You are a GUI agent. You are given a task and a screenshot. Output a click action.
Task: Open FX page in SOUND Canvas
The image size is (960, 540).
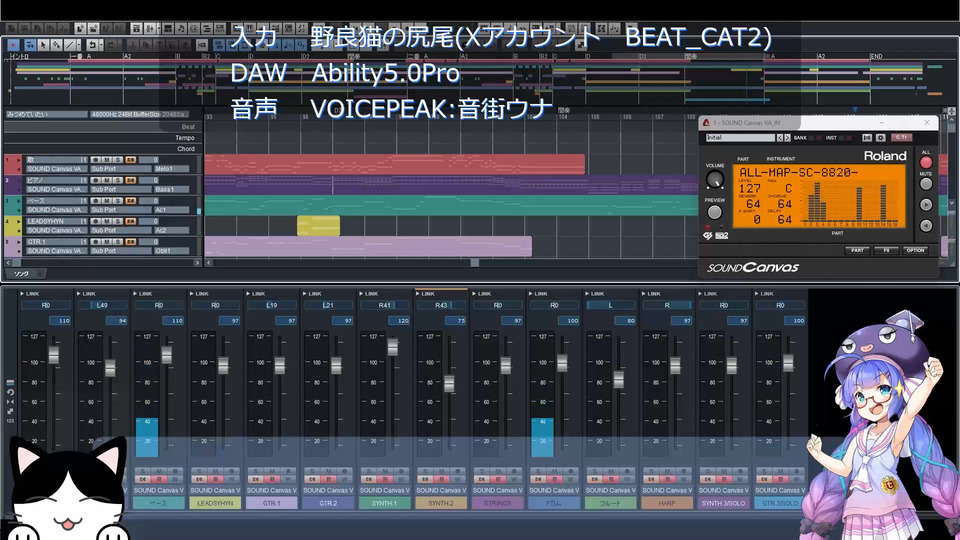click(886, 250)
